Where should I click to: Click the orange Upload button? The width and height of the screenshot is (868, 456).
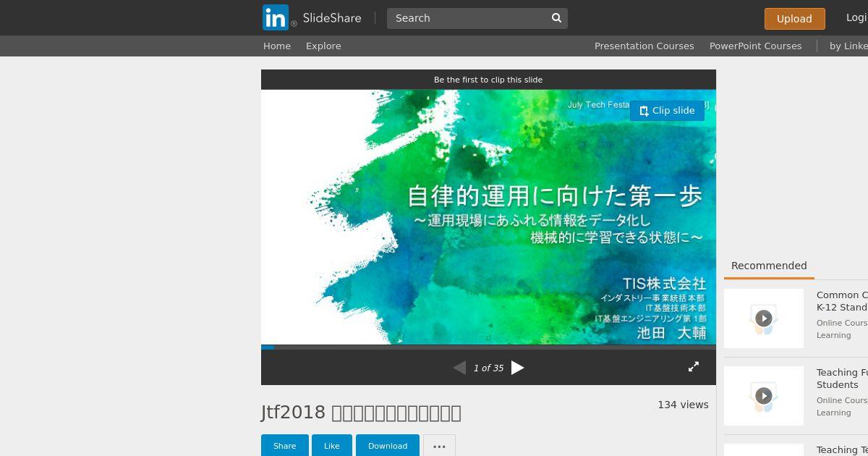(x=794, y=19)
